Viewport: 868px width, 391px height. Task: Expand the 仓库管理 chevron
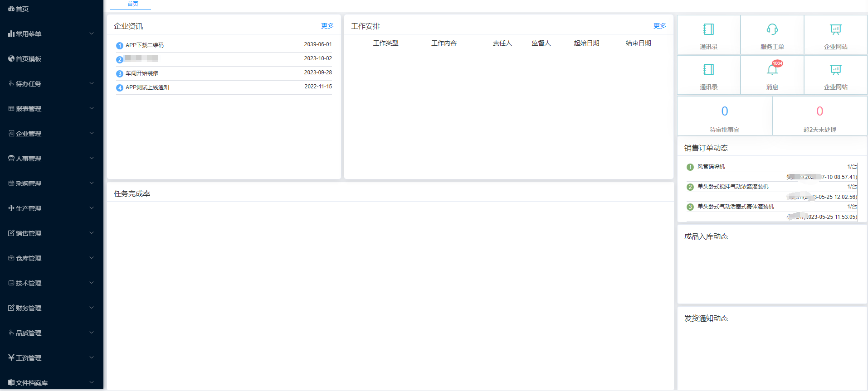tap(92, 258)
